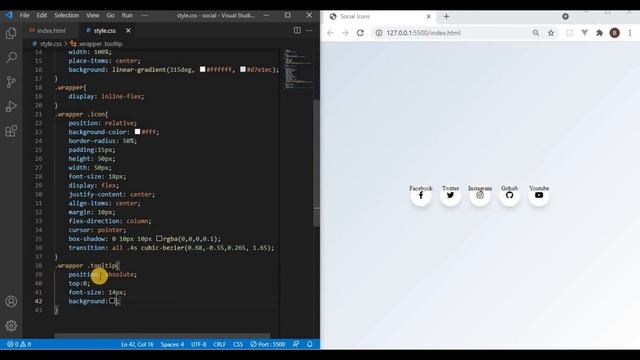Expand the overflow menu ellipsis in menu bar

(144, 15)
